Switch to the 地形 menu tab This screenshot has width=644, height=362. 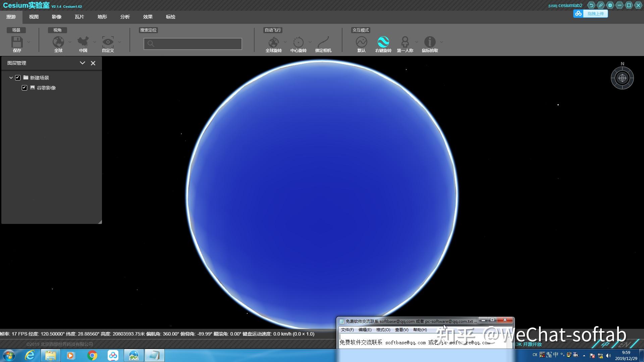[x=102, y=17]
